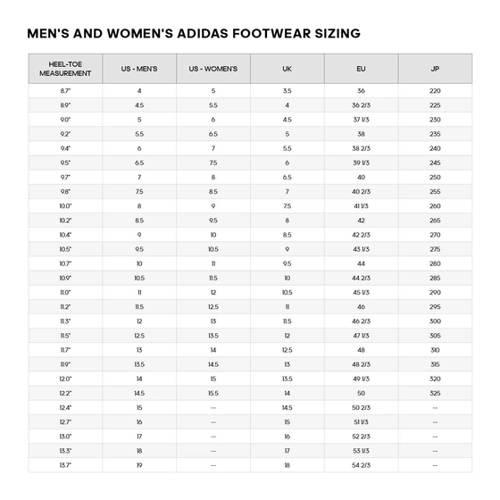Select JP size 325 cell
The height and width of the screenshot is (500, 500).
pos(435,393)
